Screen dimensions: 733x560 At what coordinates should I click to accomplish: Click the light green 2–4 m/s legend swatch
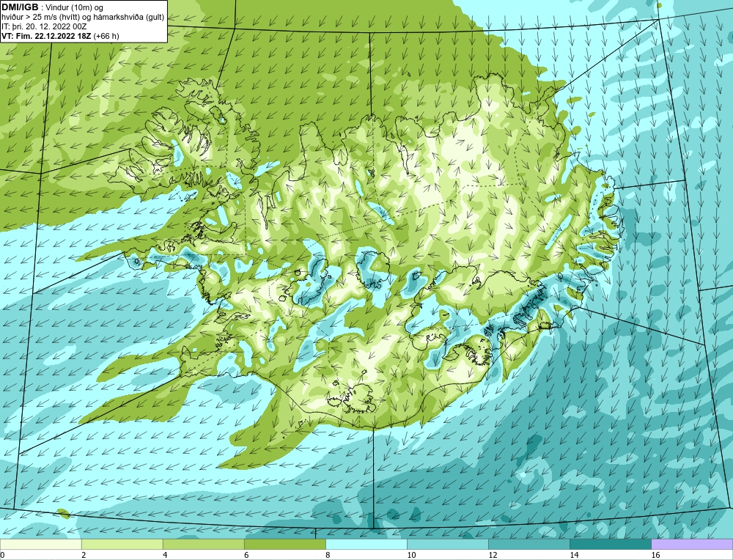[x=122, y=544]
